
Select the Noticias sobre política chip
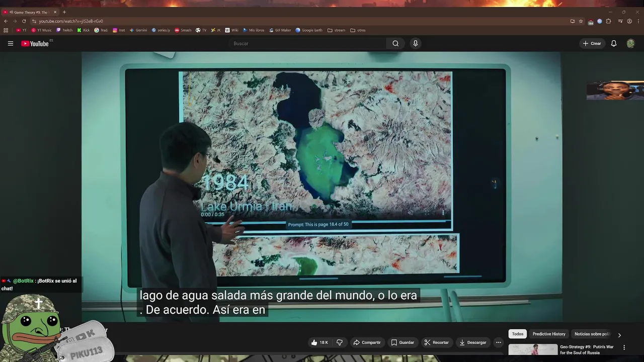click(592, 334)
